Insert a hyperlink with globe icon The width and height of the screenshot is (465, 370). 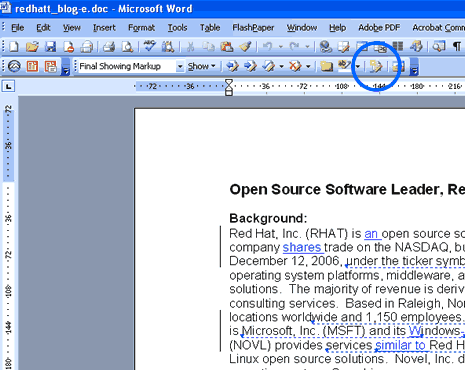click(x=325, y=46)
